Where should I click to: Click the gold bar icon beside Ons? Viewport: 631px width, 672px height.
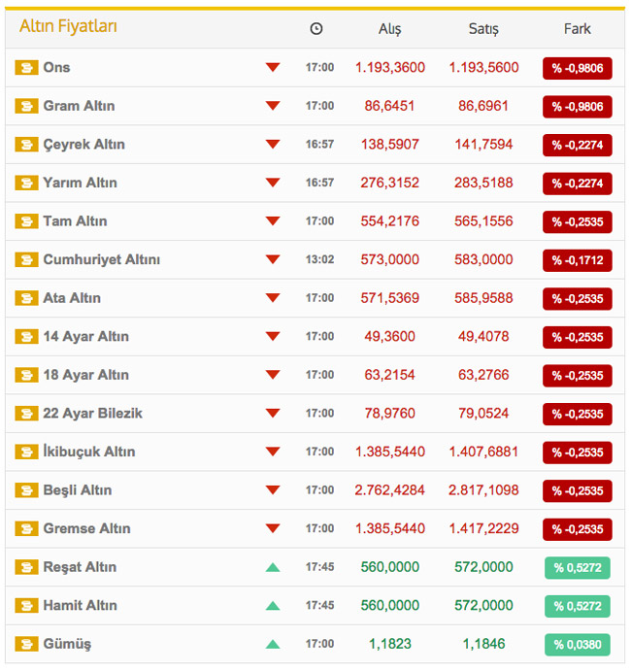tap(26, 68)
